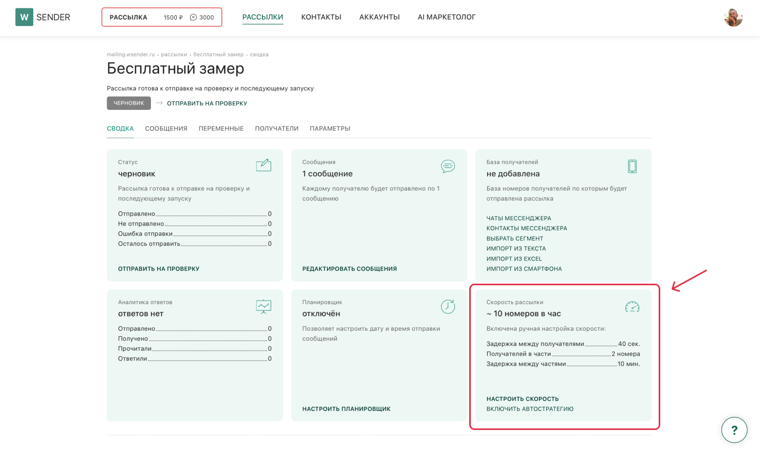Click the mailing.wsender.ru breadcrumb link

131,55
